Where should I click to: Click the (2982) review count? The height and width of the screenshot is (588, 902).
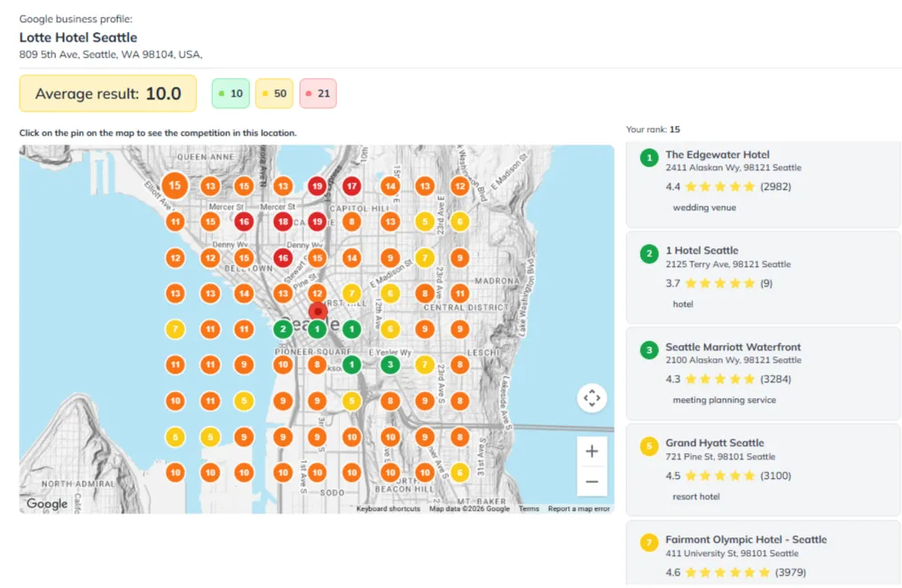point(775,186)
